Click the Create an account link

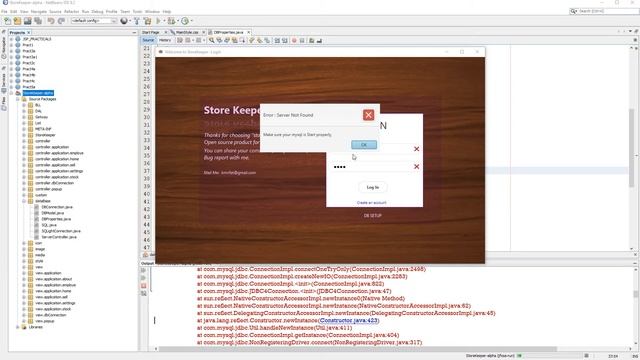[x=371, y=202]
